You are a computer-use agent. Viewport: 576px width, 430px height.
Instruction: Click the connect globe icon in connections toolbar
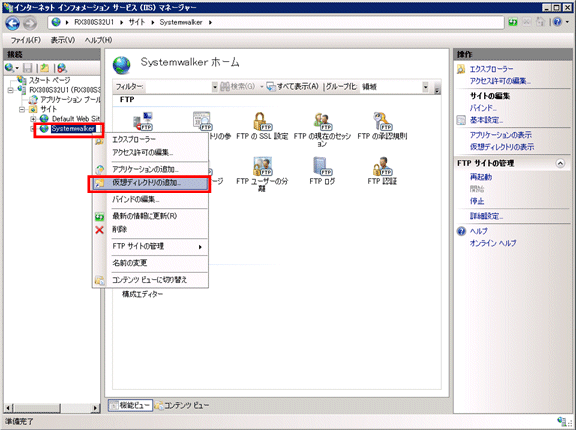[x=10, y=68]
